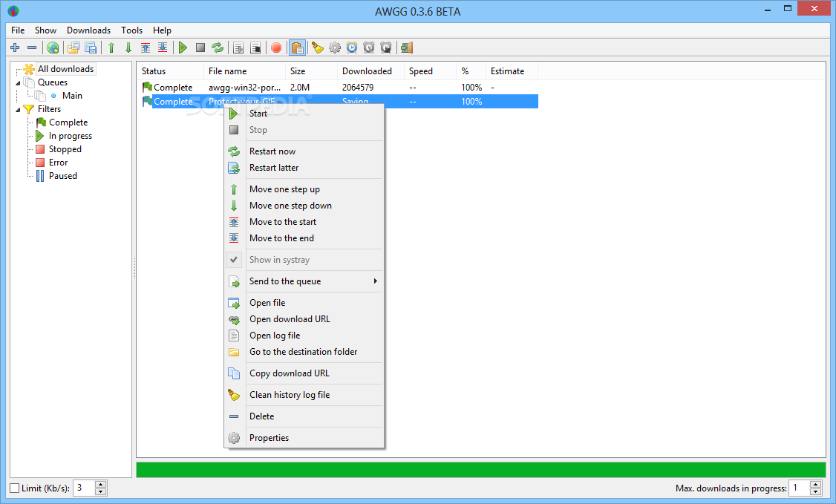The height and width of the screenshot is (504, 836).
Task: Click the exit door toolbar icon
Action: pos(407,48)
